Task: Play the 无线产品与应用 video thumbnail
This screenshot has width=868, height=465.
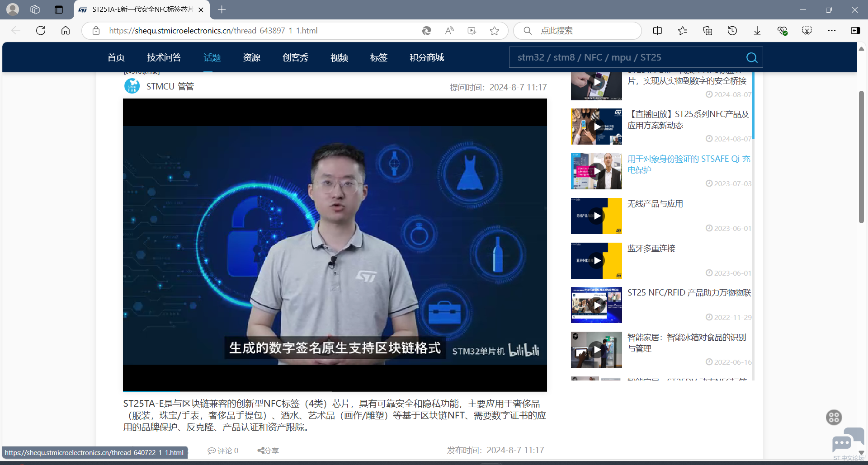Action: 596,216
